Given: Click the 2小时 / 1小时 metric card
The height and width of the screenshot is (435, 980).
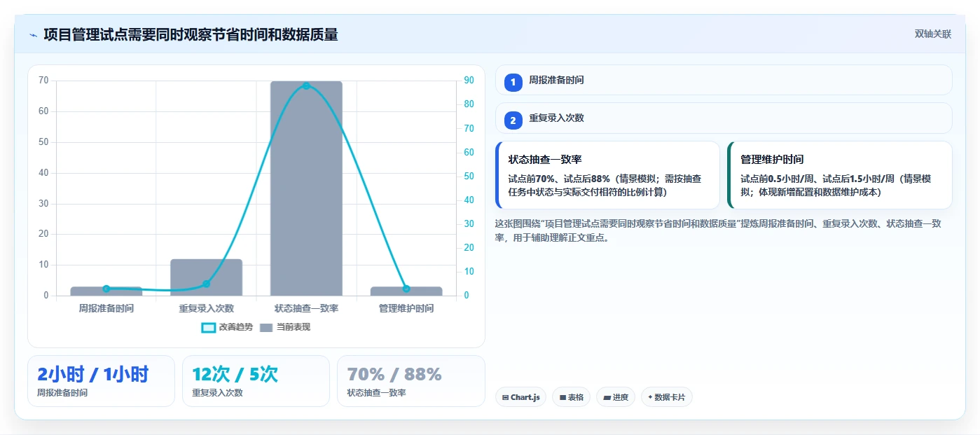Looking at the screenshot, I should click(101, 381).
